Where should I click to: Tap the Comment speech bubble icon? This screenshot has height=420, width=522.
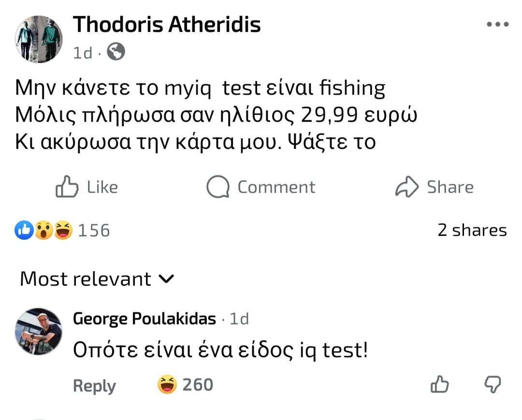(217, 187)
